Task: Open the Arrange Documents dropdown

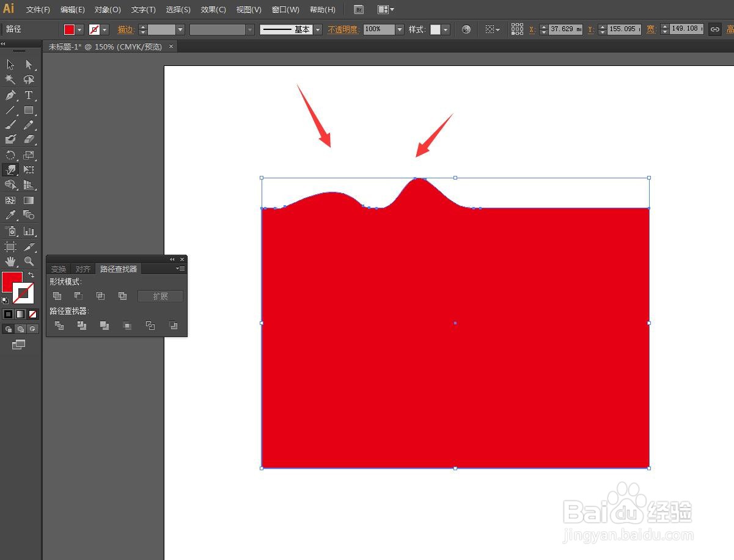Action: (x=386, y=10)
